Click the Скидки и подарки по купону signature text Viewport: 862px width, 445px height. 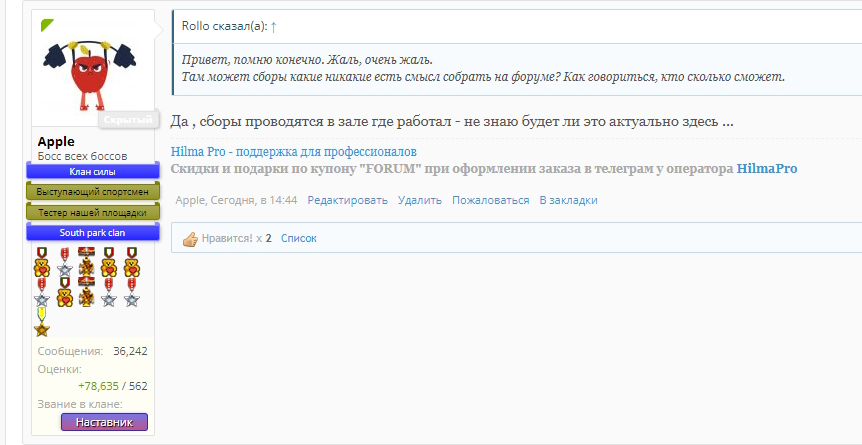(x=452, y=169)
